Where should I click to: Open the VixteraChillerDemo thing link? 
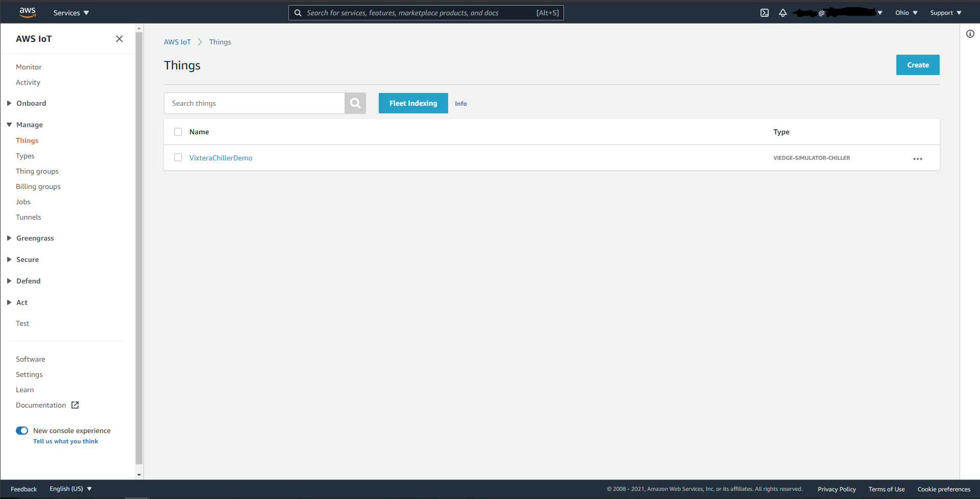coord(221,158)
